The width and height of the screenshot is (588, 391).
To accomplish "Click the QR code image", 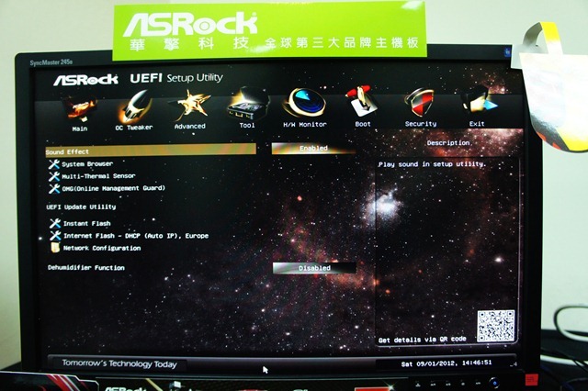I will (495, 326).
